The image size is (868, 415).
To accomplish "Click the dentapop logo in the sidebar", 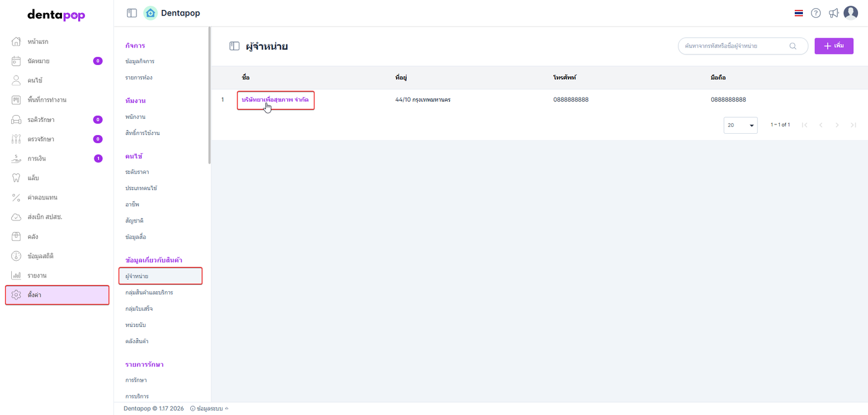I will [56, 15].
